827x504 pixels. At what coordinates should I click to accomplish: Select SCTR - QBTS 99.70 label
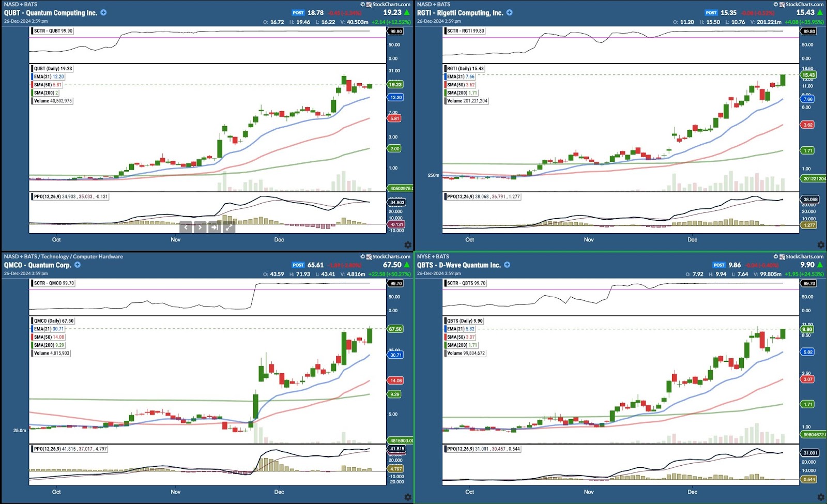pos(466,283)
